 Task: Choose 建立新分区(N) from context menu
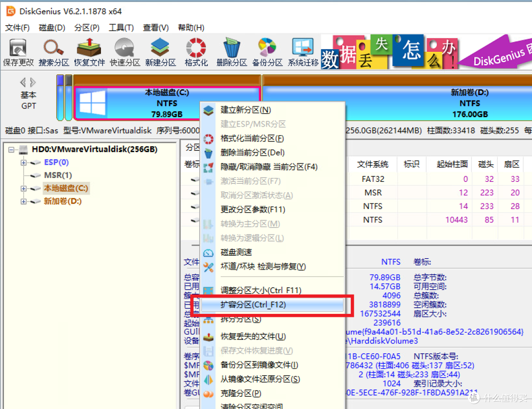(272, 110)
